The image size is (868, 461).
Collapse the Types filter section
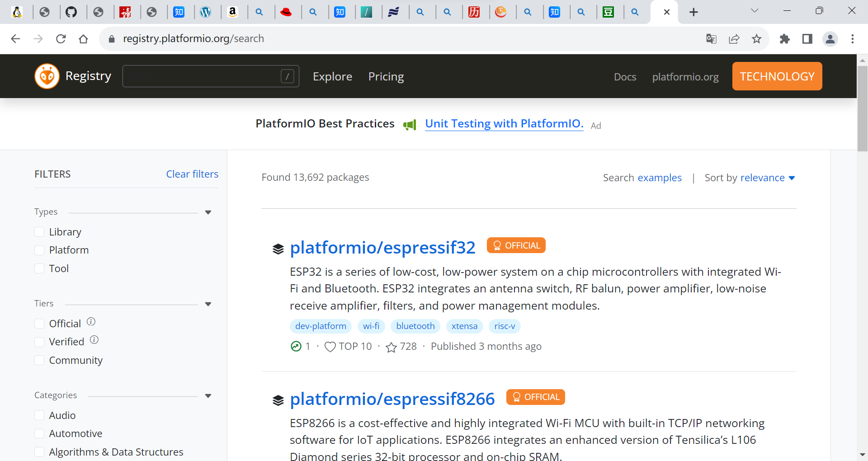pyautogui.click(x=208, y=212)
